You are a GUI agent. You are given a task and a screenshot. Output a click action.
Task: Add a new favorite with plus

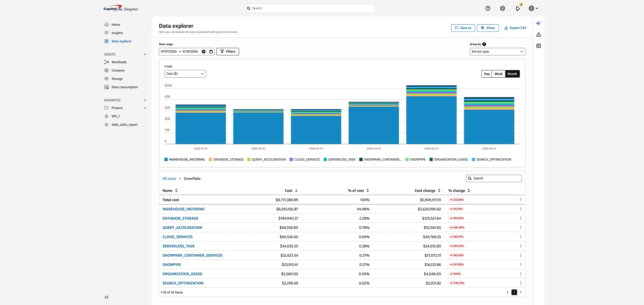pyautogui.click(x=145, y=100)
